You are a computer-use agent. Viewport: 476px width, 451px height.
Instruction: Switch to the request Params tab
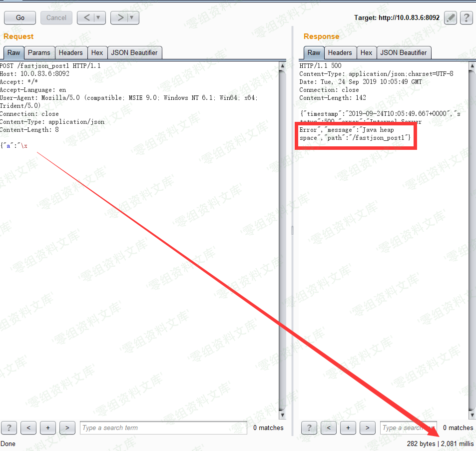point(39,52)
